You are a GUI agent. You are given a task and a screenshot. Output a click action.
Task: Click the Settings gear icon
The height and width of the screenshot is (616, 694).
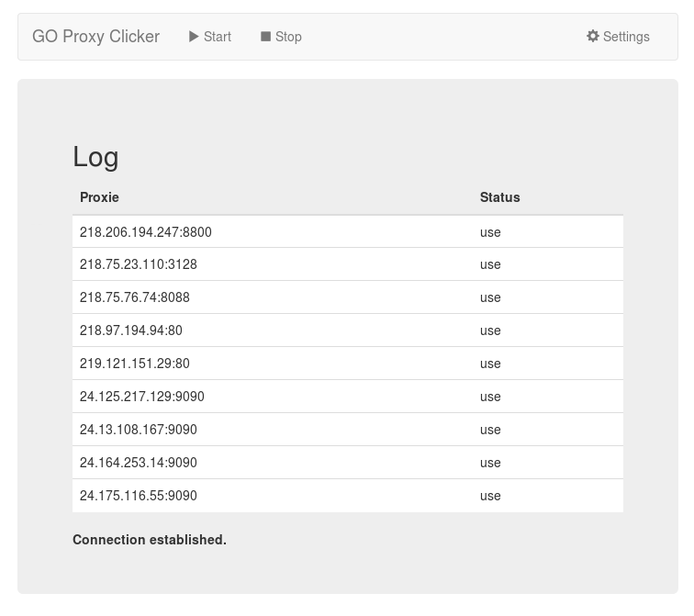point(593,37)
